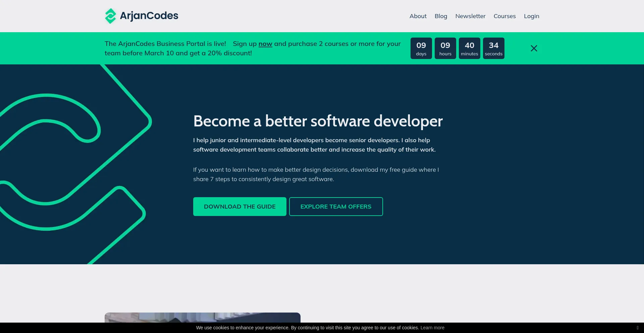Open the About page

[418, 16]
